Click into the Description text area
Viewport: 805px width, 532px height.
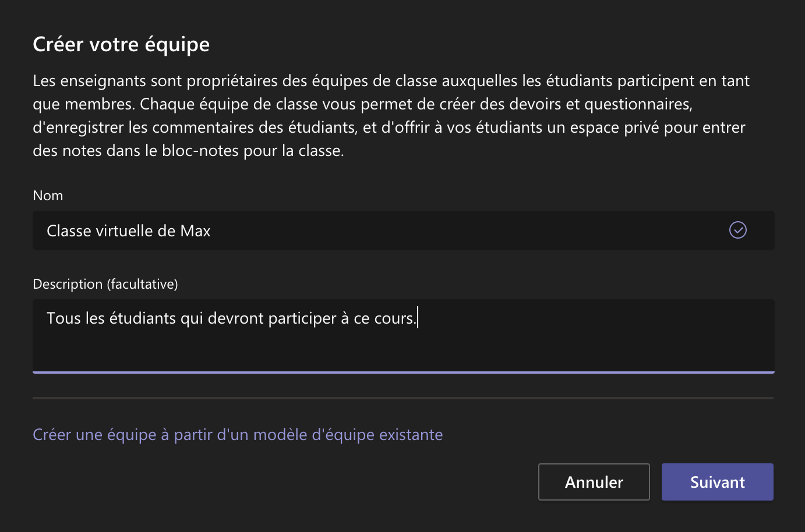(x=403, y=336)
